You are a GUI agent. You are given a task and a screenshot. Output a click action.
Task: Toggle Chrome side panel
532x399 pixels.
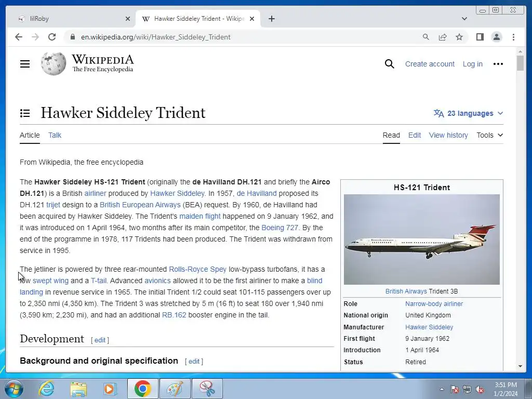480,37
